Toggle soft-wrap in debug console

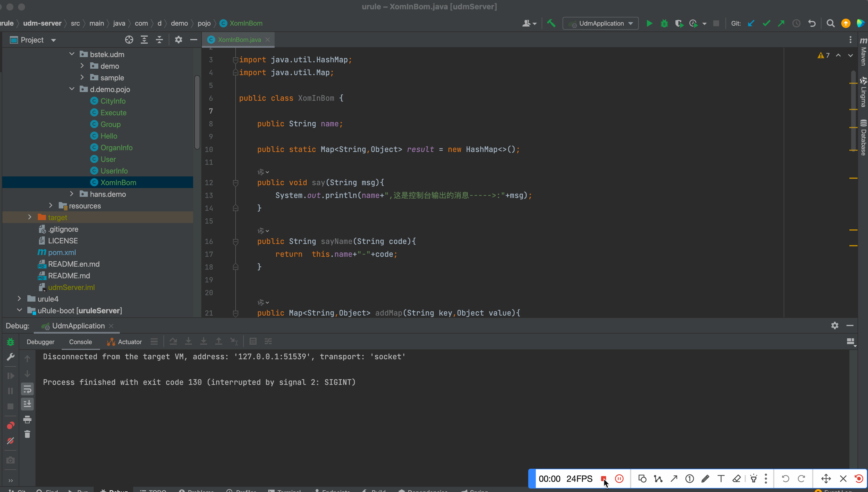click(27, 389)
